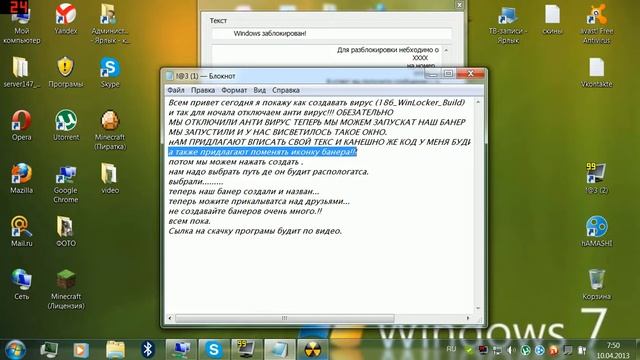
Task: Launch Minecraft (Пиратка) shortcut
Action: (x=110, y=130)
